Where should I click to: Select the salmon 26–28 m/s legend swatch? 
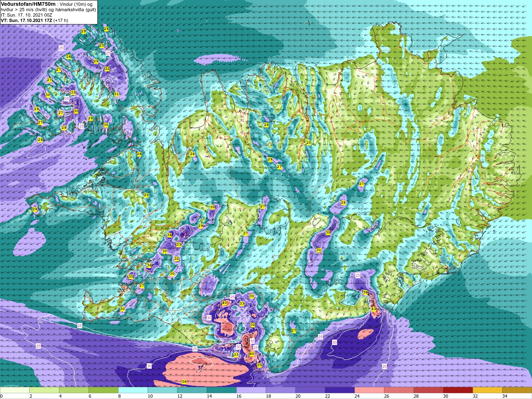click(399, 390)
